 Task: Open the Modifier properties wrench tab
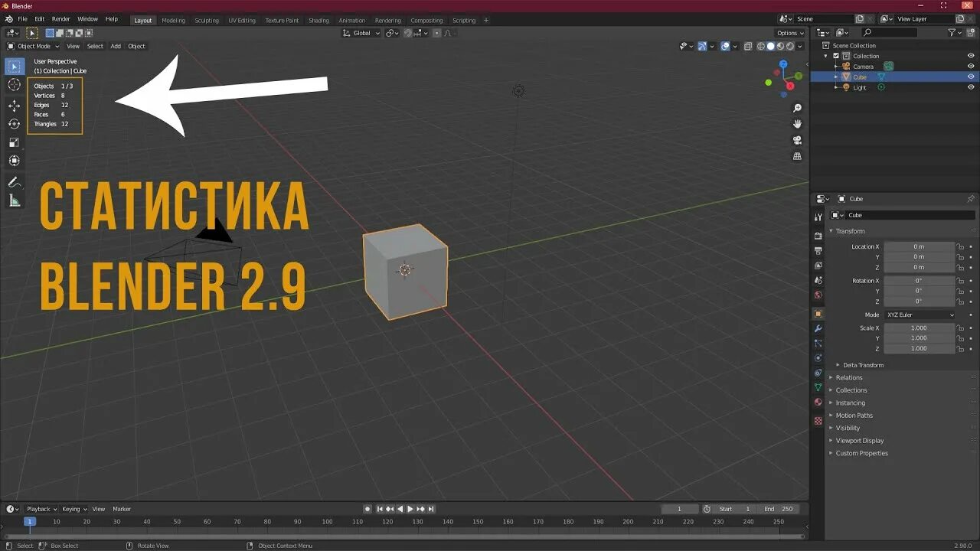tap(818, 328)
